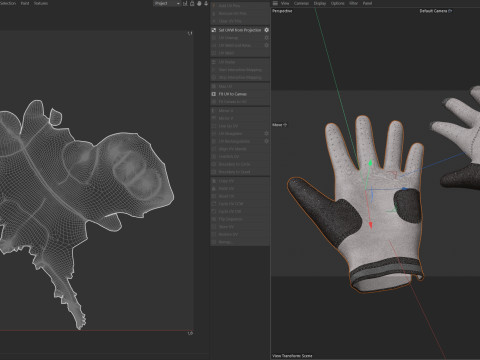
Task: Click View Transform: Scene status text
Action: [x=292, y=356]
